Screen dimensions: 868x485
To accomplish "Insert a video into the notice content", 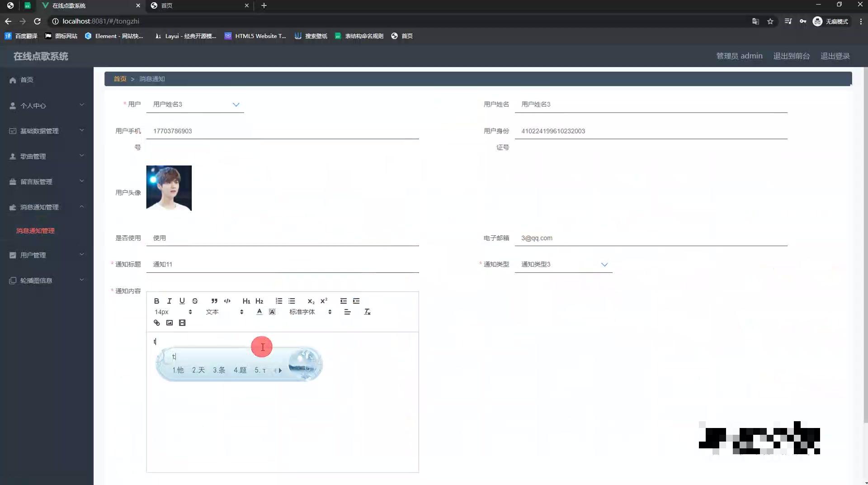I will tap(182, 323).
